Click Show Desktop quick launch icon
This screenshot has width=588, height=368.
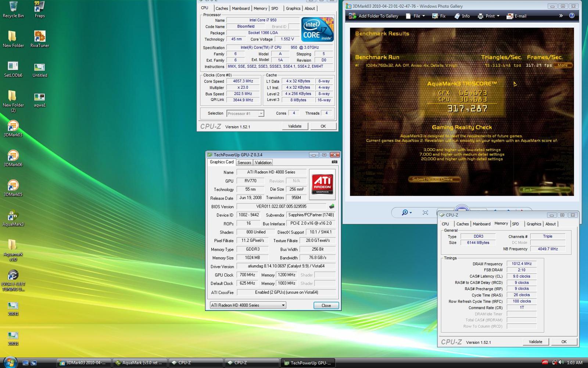coord(25,363)
